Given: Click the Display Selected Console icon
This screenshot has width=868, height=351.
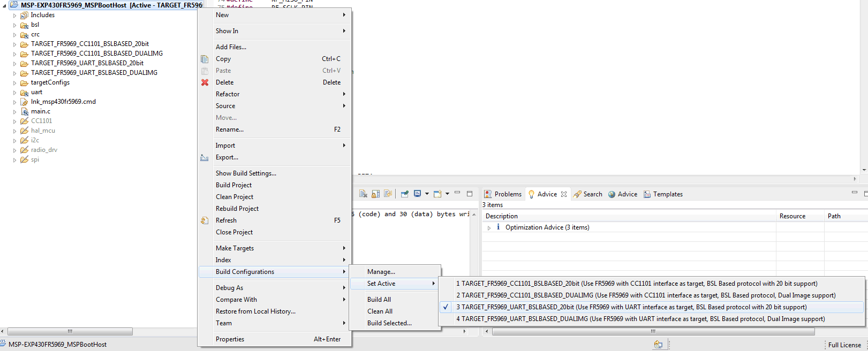Looking at the screenshot, I should [418, 194].
